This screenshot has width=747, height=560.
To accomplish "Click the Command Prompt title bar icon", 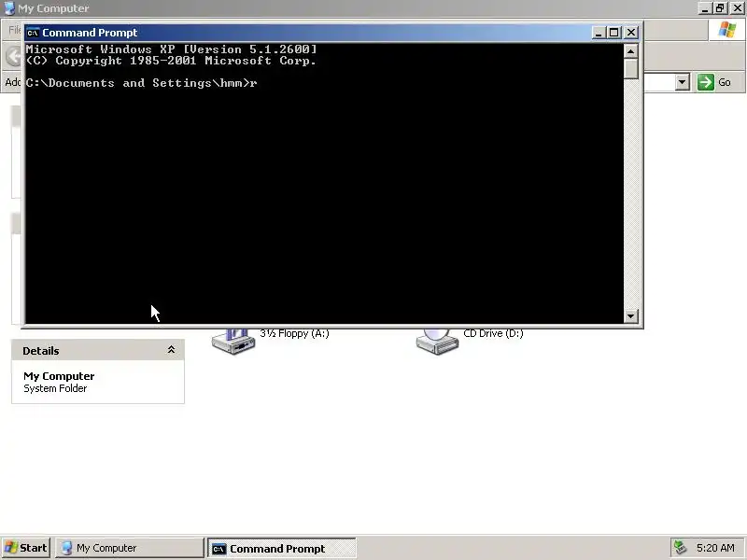I will click(33, 33).
